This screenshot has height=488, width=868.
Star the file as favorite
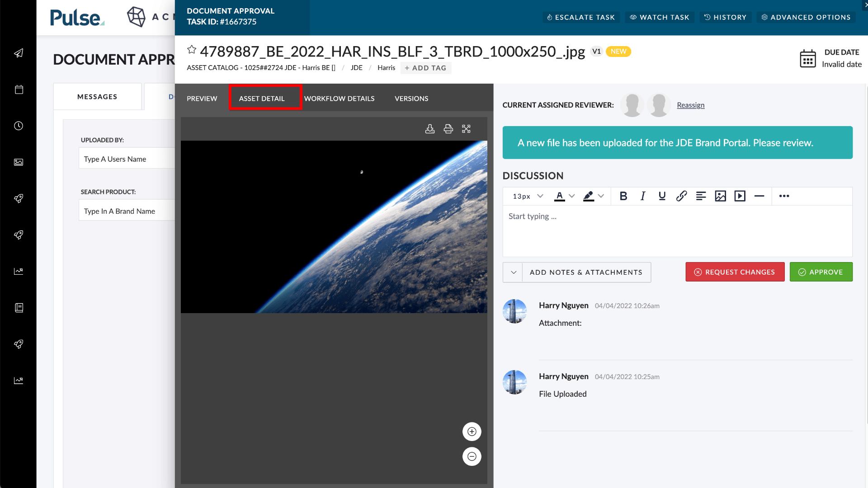192,50
